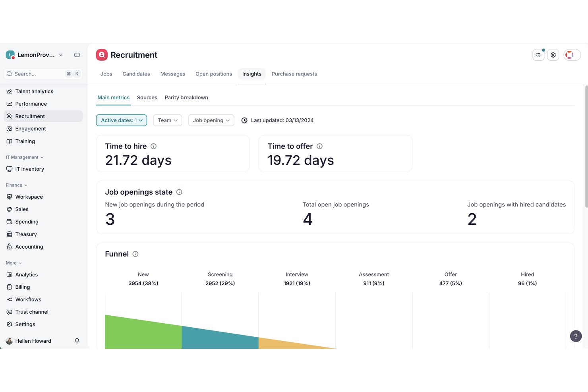Show info tooltip for Funnel

pos(135,254)
